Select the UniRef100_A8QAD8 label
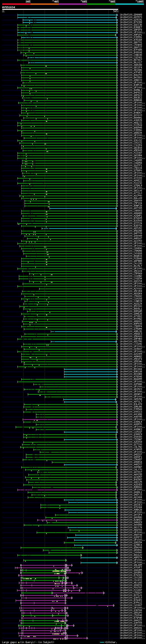The image size is (146, 644). tap(131, 213)
